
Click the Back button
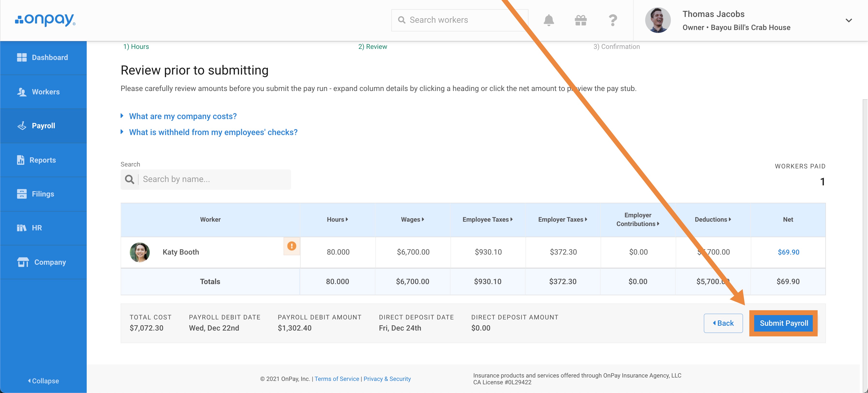click(723, 323)
